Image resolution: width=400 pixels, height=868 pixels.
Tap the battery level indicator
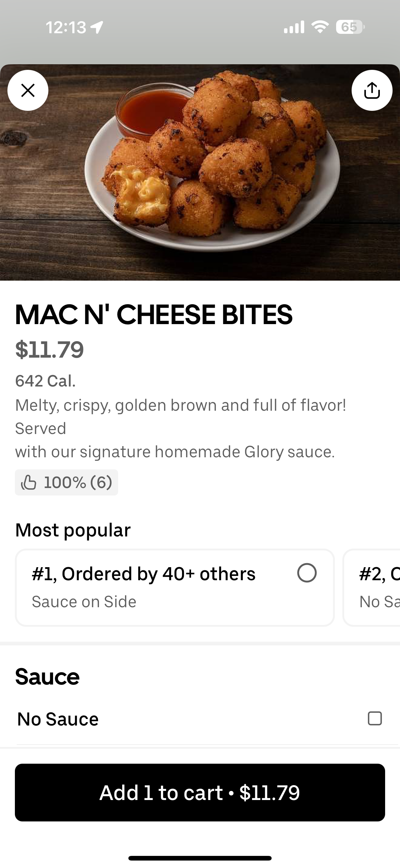350,27
